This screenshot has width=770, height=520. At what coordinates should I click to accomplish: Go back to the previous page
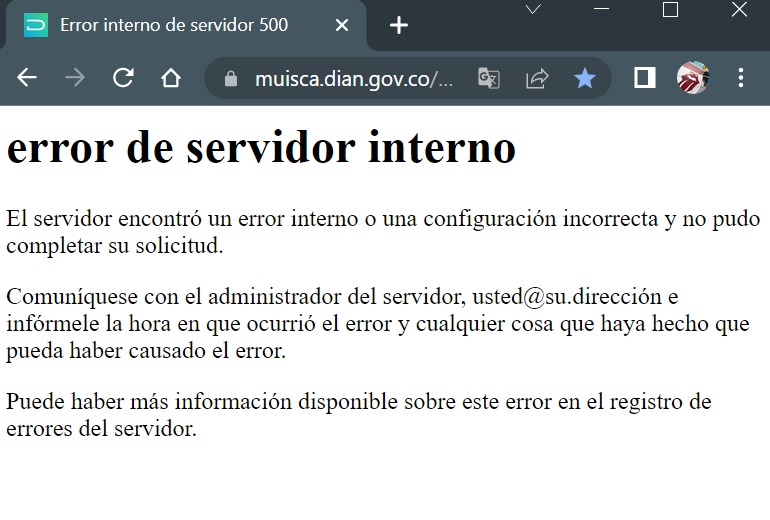pos(27,78)
